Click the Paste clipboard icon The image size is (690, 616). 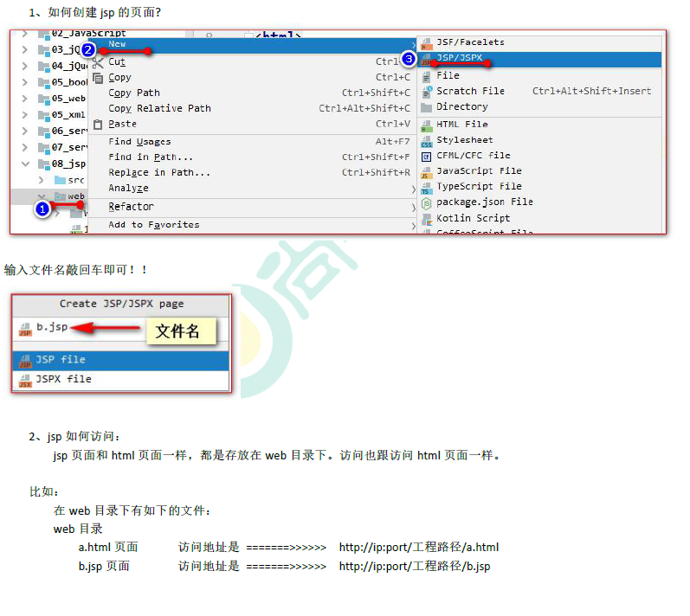click(x=98, y=125)
